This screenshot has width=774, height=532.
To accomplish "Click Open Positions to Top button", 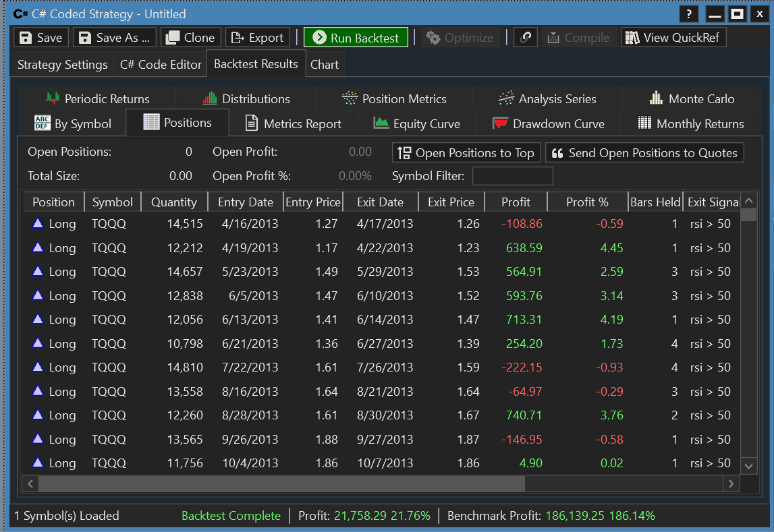I will pyautogui.click(x=466, y=153).
